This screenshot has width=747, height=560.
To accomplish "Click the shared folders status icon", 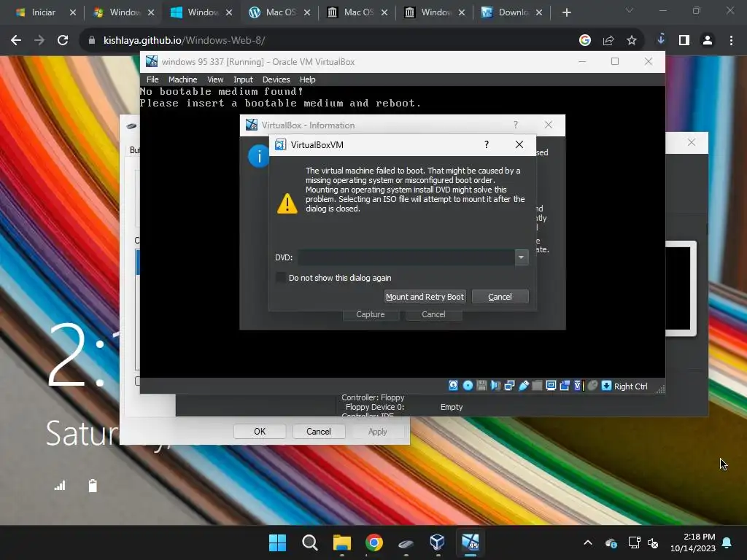I will click(537, 386).
